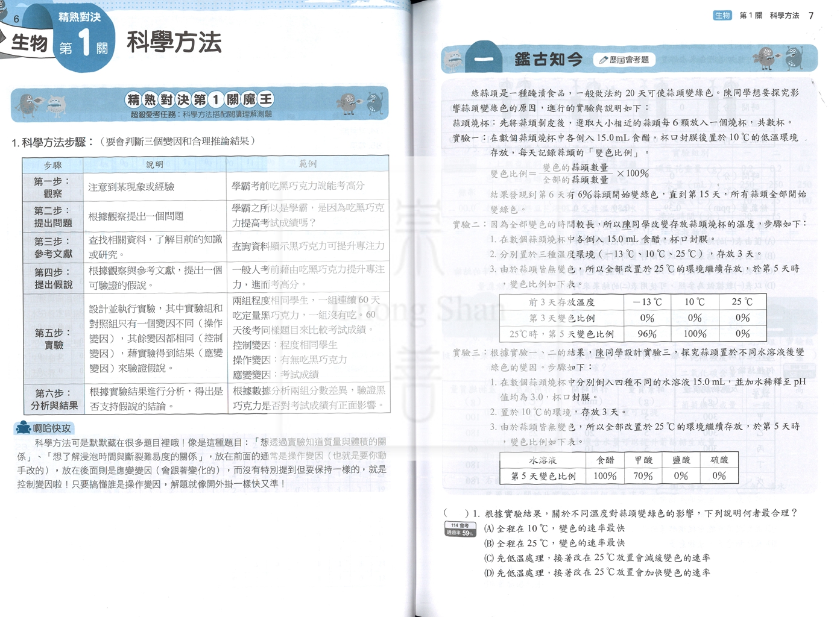
Task: Click the page number 6
Action: pos(16,19)
